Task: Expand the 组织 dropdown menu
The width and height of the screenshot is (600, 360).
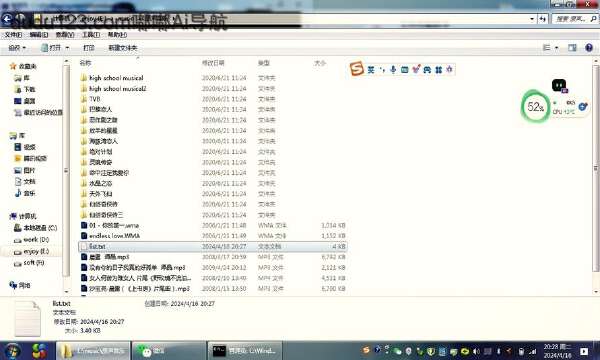Action: point(17,48)
